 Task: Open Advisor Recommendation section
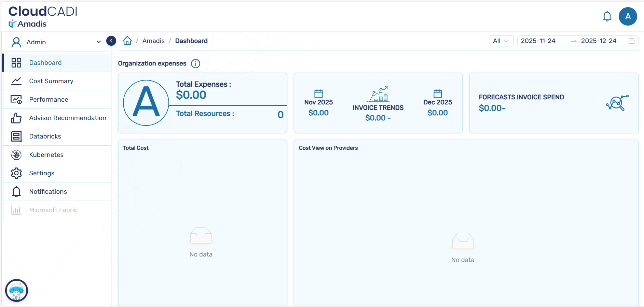tap(68, 118)
